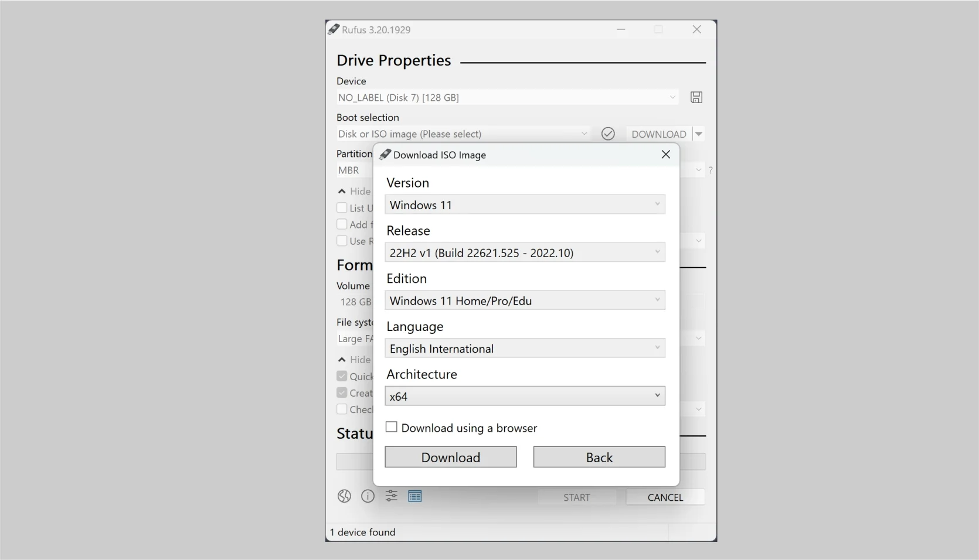Viewport: 979px width, 560px height.
Task: Click the checkmark hash verification icon
Action: pos(608,134)
